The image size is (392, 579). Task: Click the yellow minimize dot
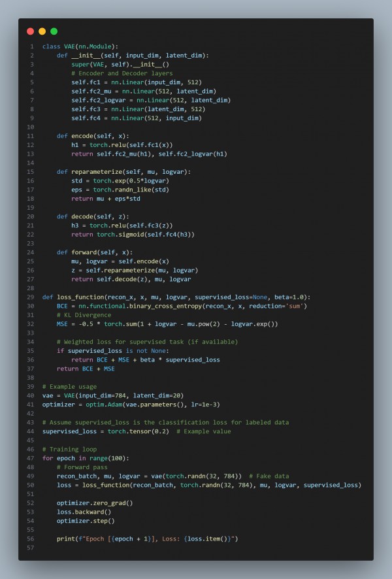click(42, 31)
